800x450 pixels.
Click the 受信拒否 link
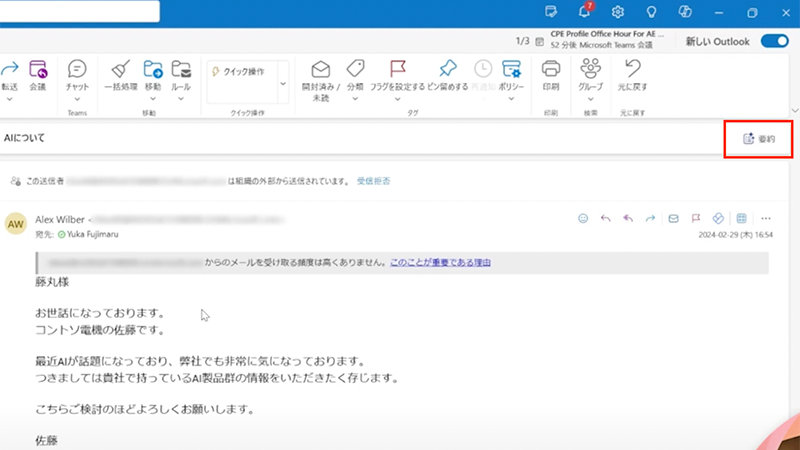point(373,181)
